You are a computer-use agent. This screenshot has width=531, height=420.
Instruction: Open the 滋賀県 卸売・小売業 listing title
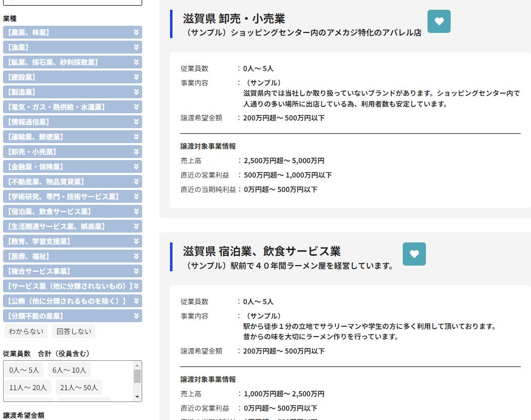point(234,19)
